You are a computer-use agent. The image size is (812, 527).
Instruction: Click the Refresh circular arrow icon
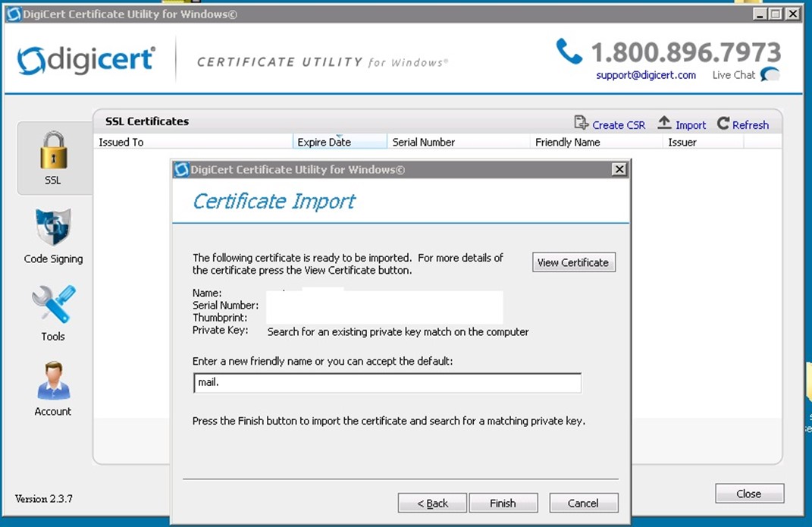pyautogui.click(x=723, y=123)
